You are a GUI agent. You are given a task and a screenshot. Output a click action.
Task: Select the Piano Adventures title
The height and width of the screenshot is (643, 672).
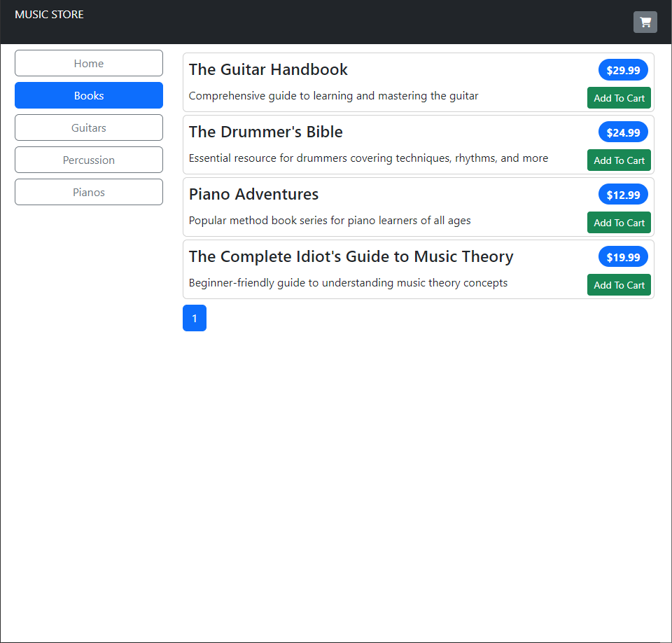tap(253, 194)
